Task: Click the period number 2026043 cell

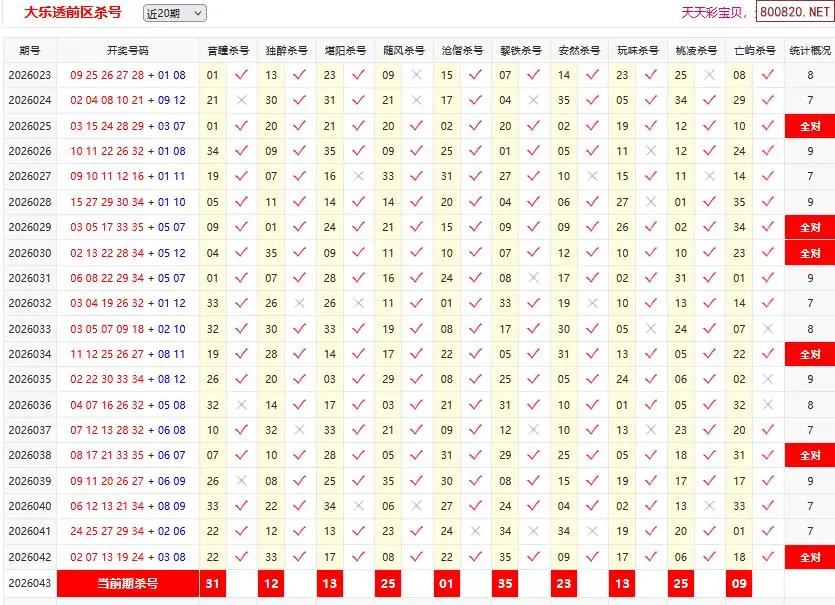Action: (29, 583)
